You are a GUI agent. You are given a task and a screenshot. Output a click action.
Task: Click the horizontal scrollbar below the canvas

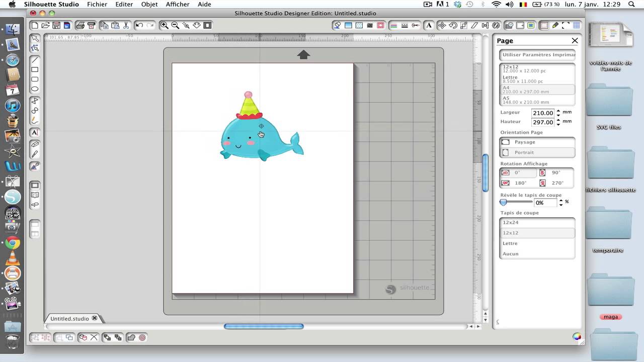click(x=264, y=326)
